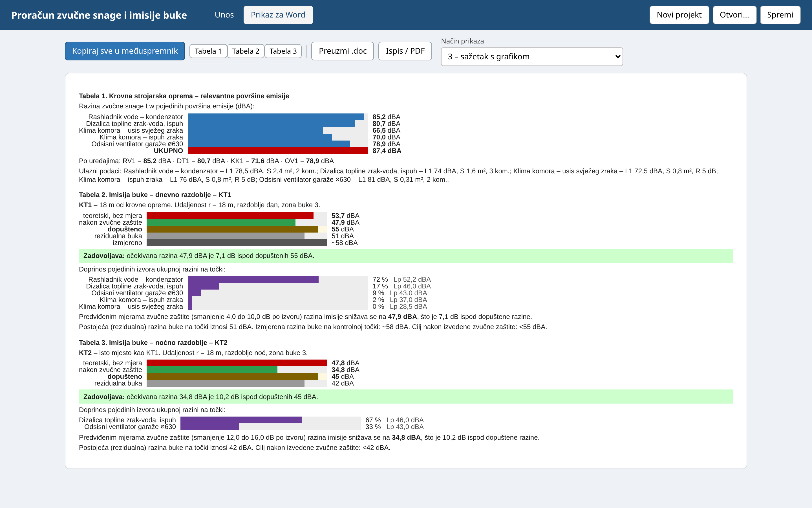
Task: Click the Tabela 1 Krovna strojarska oprema heading
Action: click(184, 96)
